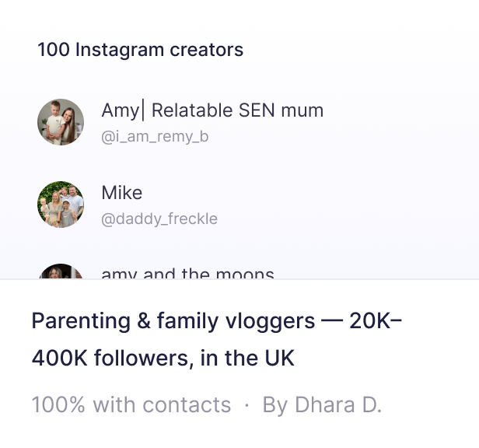
Task: Click the @i_am_remy_b handle
Action: [155, 137]
